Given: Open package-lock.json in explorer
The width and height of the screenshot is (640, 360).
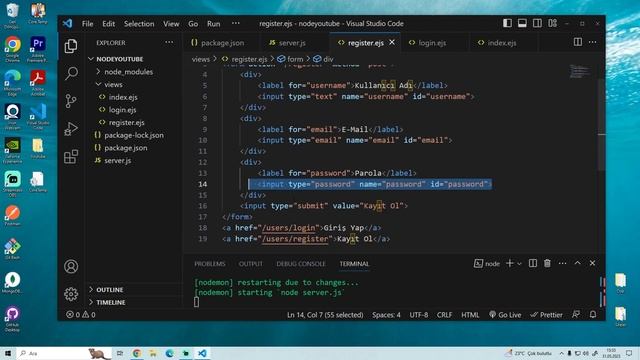Looking at the screenshot, I should [133, 135].
